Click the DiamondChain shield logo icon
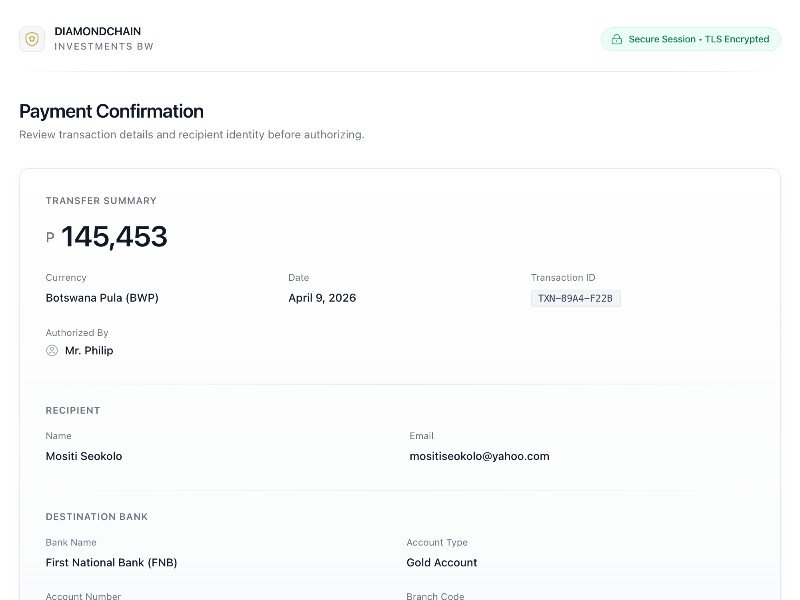800x600 pixels. tap(32, 39)
